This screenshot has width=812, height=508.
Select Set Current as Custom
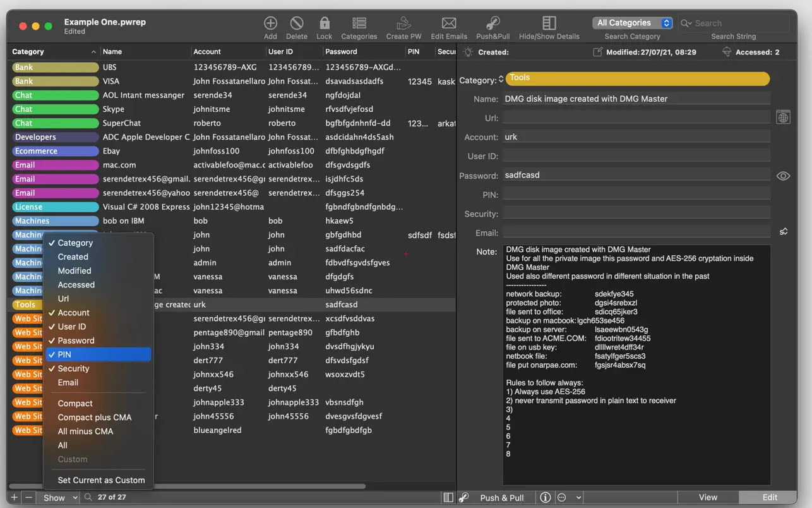pos(101,480)
